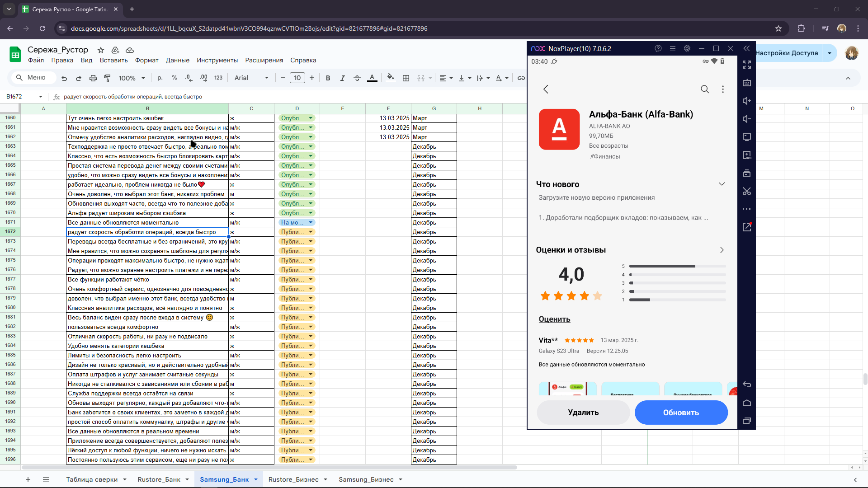
Task: Expand the Что нового section chevron
Action: 722,184
